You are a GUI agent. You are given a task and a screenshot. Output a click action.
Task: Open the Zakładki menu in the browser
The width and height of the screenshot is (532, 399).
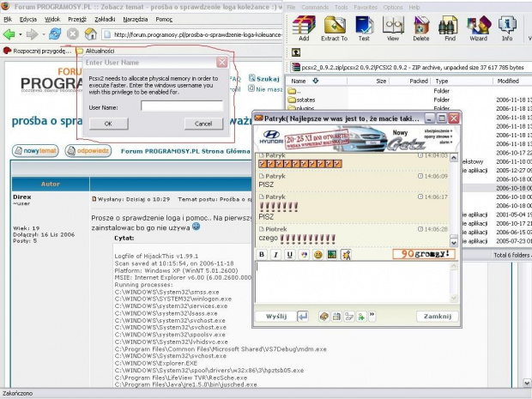click(x=105, y=20)
